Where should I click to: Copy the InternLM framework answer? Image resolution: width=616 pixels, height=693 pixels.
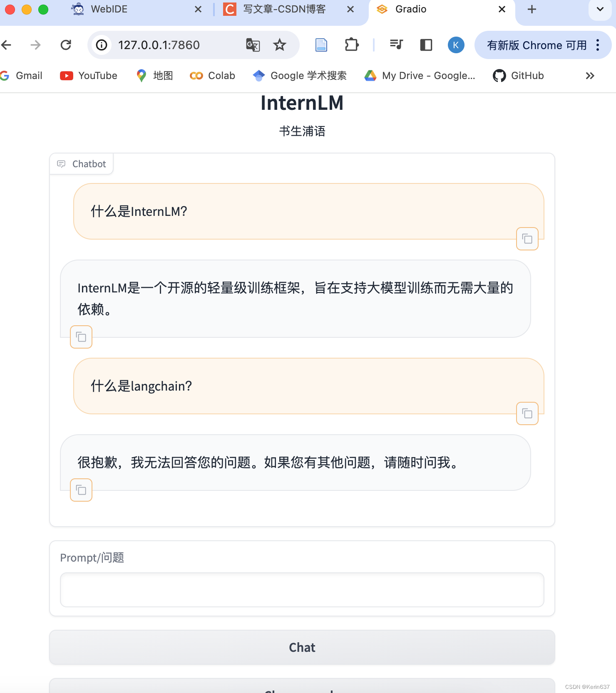[81, 337]
